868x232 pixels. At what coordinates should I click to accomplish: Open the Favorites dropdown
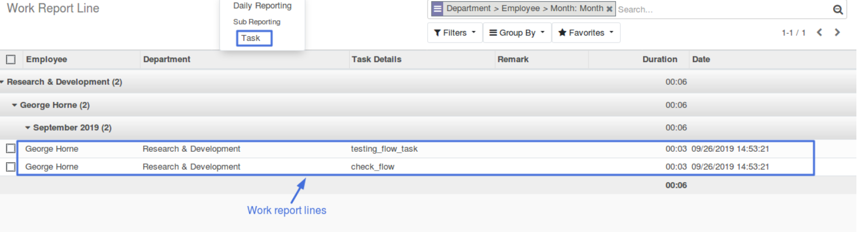586,33
